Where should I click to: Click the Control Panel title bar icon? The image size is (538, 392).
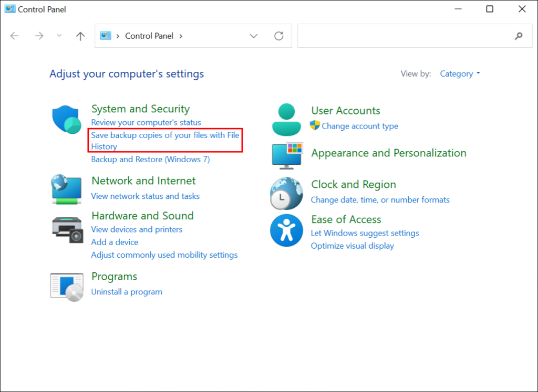pyautogui.click(x=10, y=9)
